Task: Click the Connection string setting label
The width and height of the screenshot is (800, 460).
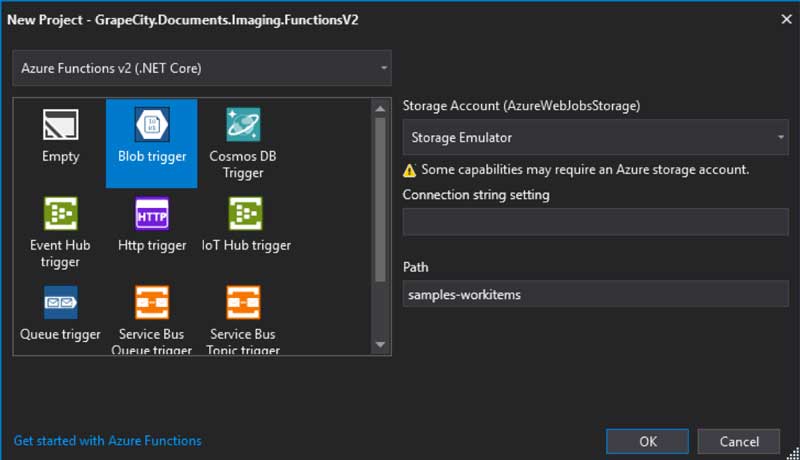Action: [476, 195]
